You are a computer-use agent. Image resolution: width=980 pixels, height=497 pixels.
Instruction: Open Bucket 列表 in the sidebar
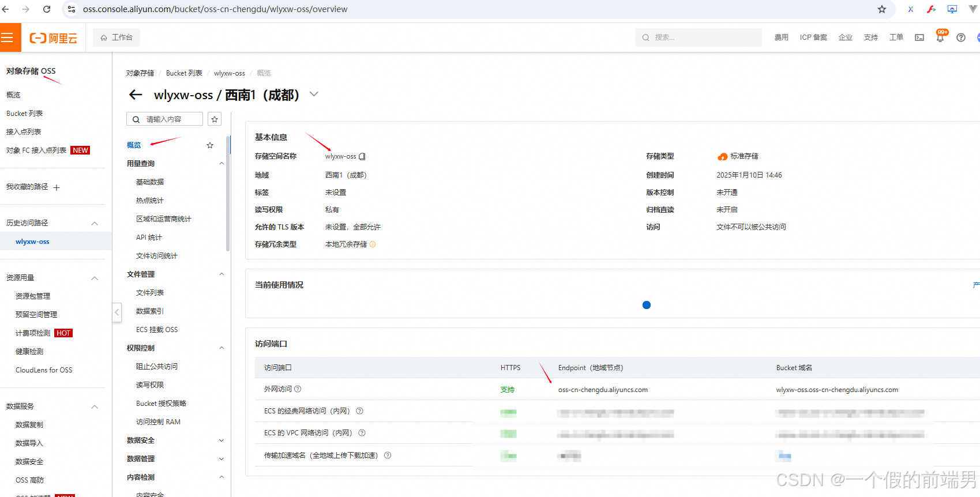24,114
